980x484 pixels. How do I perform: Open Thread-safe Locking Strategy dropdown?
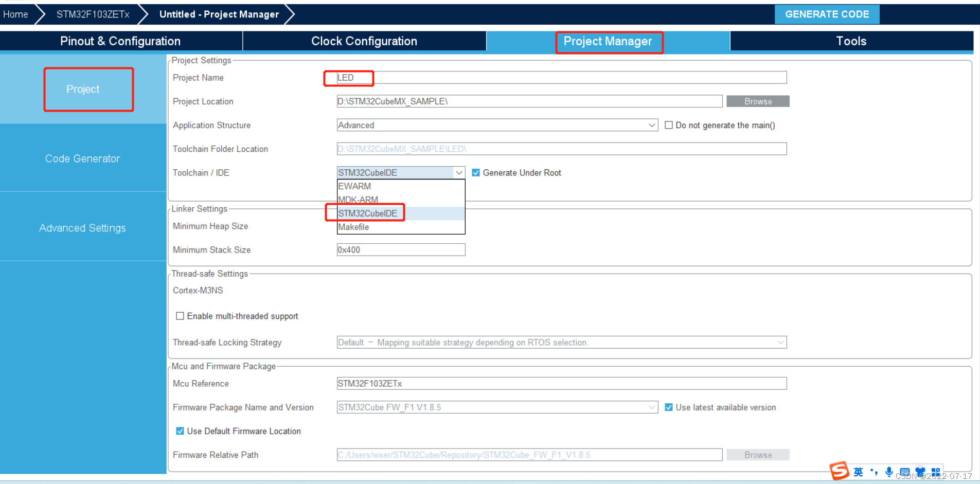click(562, 343)
